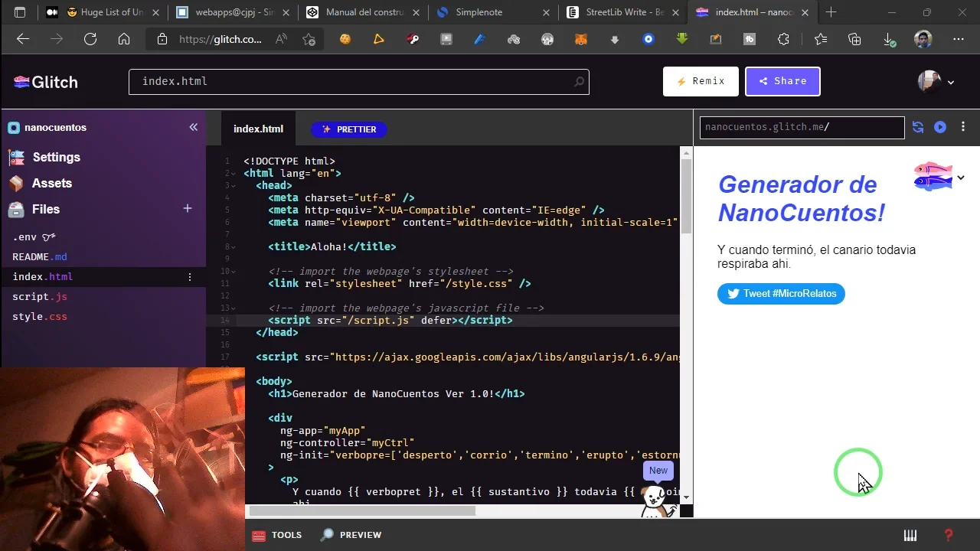This screenshot has width=980, height=551.
Task: Click the index.html search field
Action: coord(359,82)
